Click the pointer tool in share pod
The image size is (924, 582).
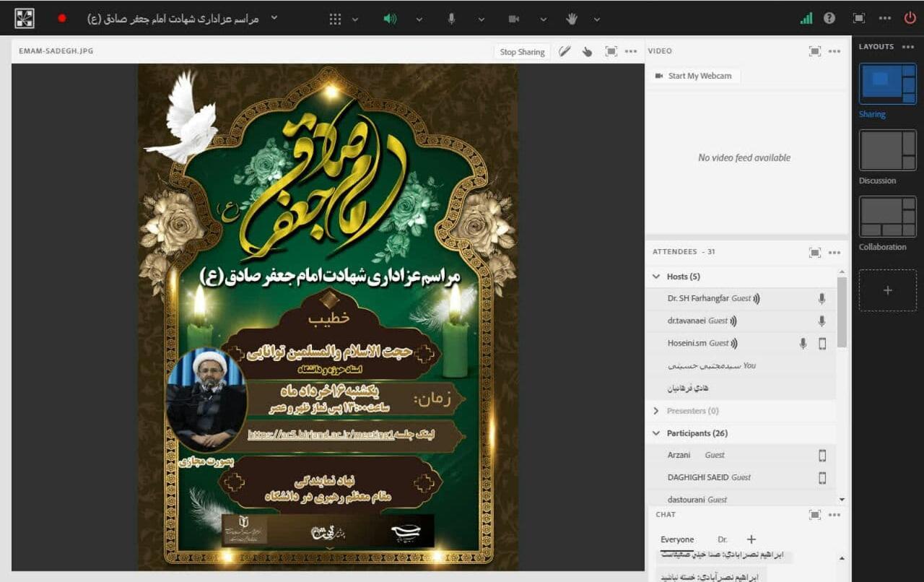[588, 51]
